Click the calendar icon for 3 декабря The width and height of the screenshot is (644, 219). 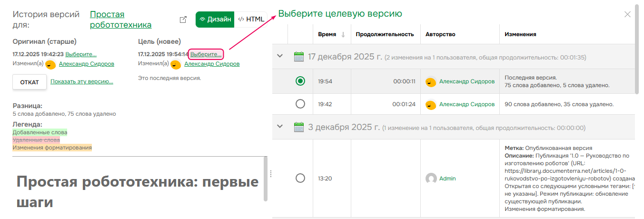tap(299, 127)
